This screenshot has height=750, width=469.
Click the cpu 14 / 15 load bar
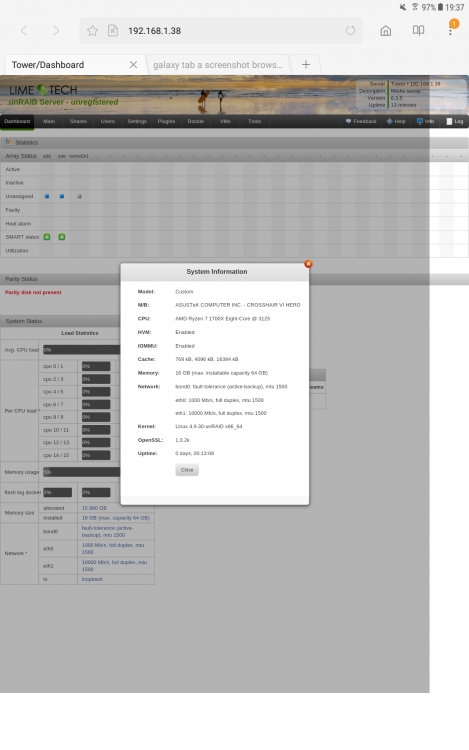click(96, 455)
